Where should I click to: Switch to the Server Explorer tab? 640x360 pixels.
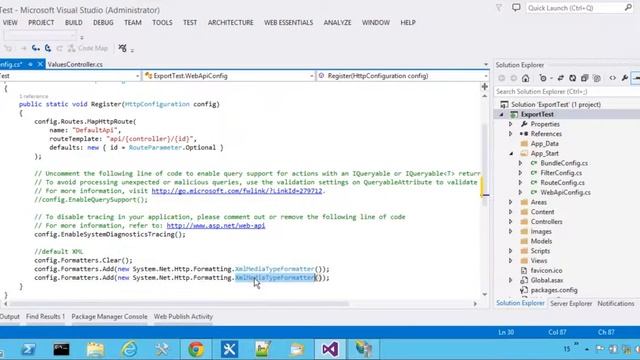point(571,304)
